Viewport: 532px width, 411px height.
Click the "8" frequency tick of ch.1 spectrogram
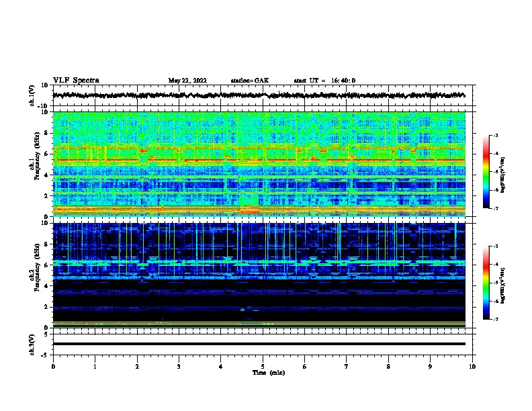click(46, 133)
